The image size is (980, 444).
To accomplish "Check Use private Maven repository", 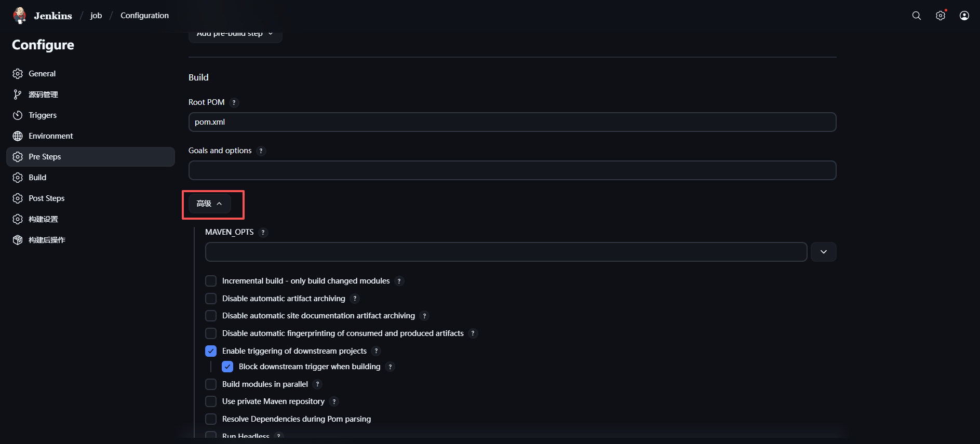I will 211,401.
